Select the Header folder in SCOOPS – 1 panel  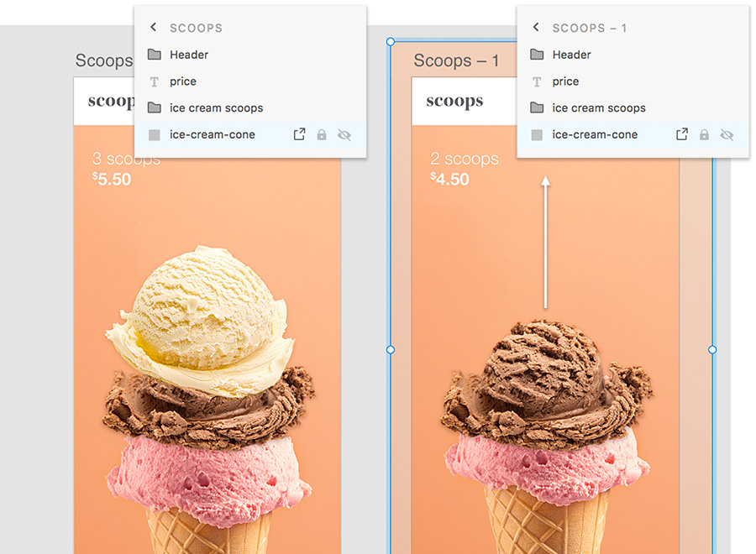pyautogui.click(x=633, y=55)
